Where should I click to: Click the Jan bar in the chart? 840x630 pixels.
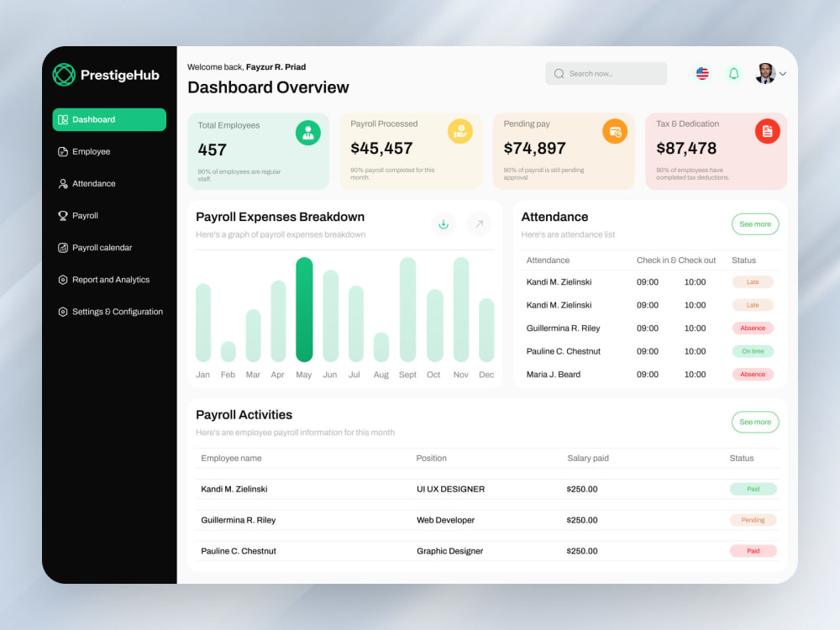pyautogui.click(x=203, y=323)
